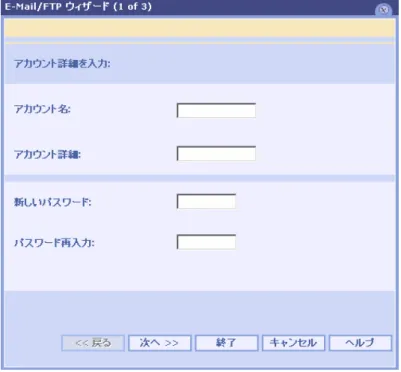401x372 pixels.
Task: Select the パスワード再入力: label
Action: click(54, 243)
